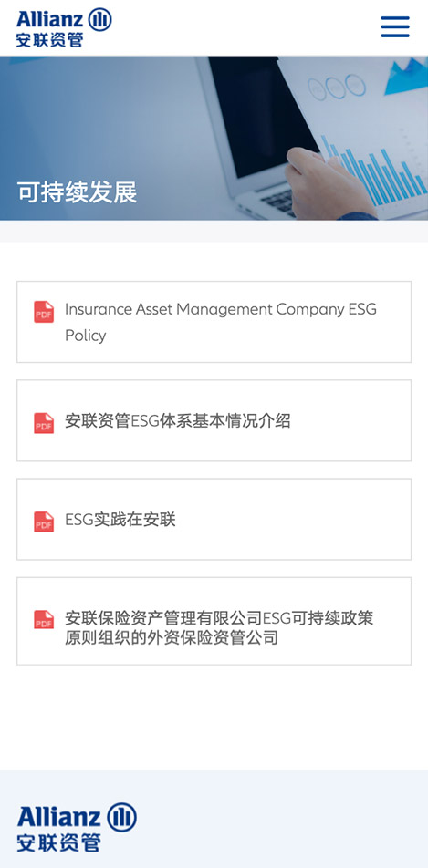Click the circular donut charts in the banner
The height and width of the screenshot is (868, 428).
(x=337, y=87)
